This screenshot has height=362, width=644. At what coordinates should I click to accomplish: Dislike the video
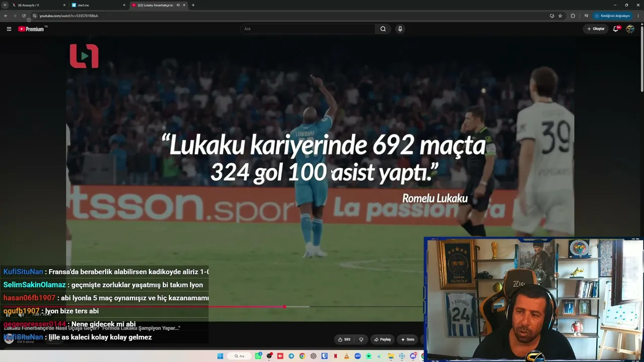click(x=361, y=339)
